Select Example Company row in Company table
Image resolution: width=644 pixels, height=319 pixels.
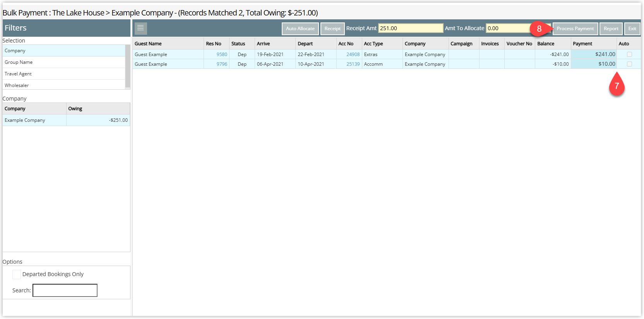66,120
